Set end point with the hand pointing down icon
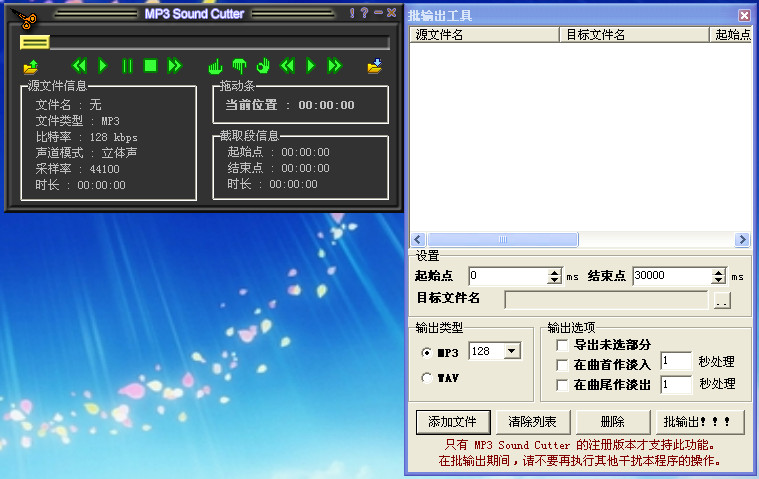Image resolution: width=759 pixels, height=479 pixels. point(239,66)
